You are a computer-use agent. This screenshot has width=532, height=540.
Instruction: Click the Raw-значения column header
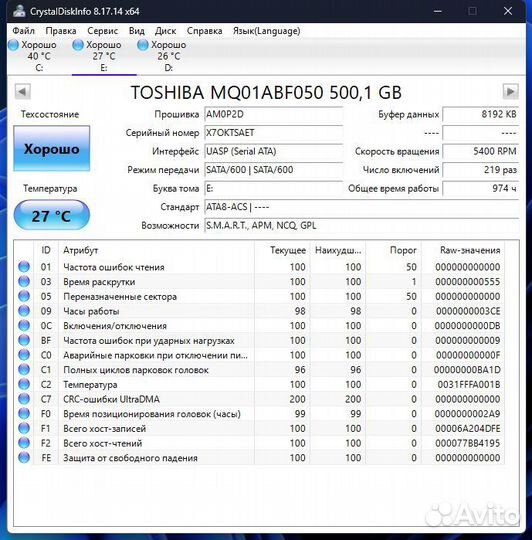[x=463, y=250]
